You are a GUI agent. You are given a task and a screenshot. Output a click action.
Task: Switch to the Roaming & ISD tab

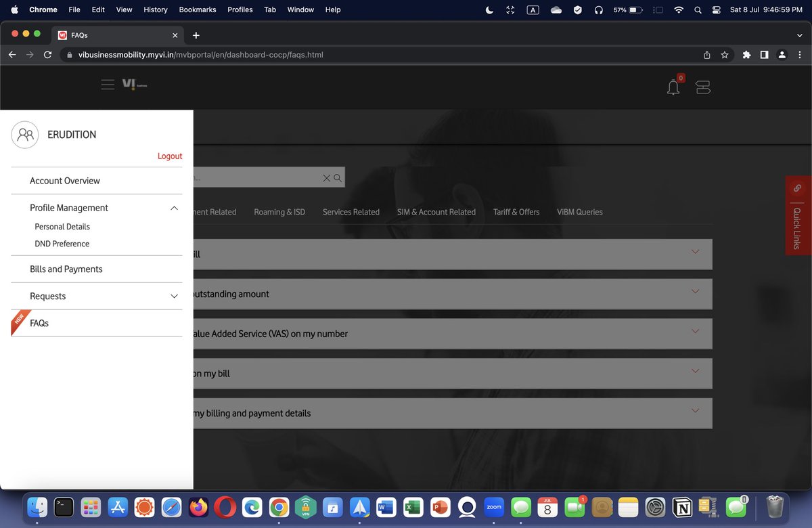click(x=279, y=212)
